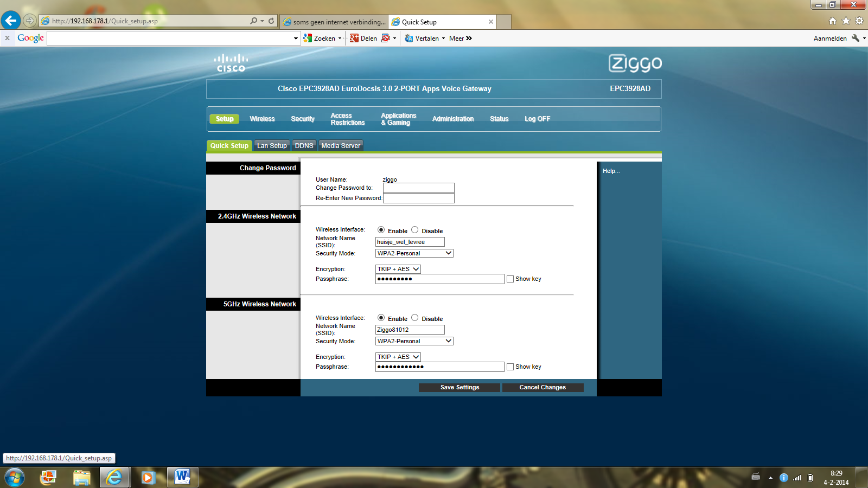Open Applications & Gaming menu
The width and height of the screenshot is (868, 488).
399,119
